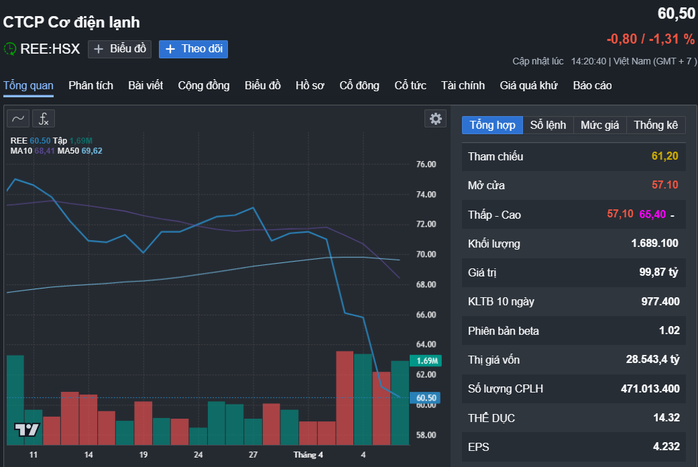Click Mở cửa value 57.10
This screenshot has width=698, height=467.
[665, 185]
